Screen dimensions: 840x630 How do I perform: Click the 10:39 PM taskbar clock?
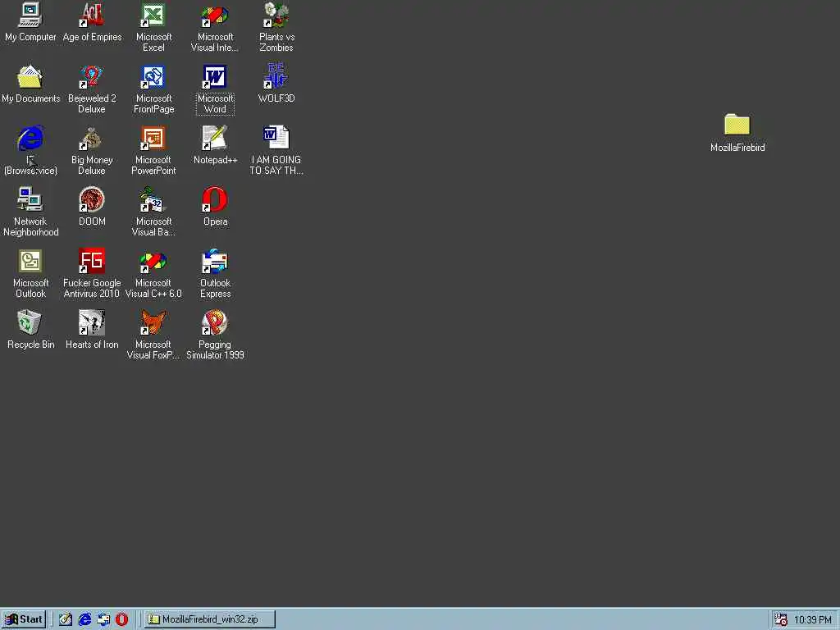[813, 620]
